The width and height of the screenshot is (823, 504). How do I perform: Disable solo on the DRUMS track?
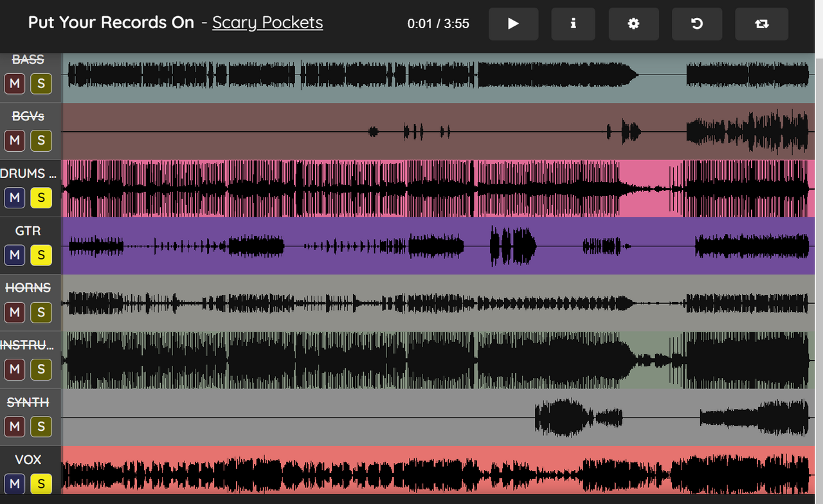point(41,197)
